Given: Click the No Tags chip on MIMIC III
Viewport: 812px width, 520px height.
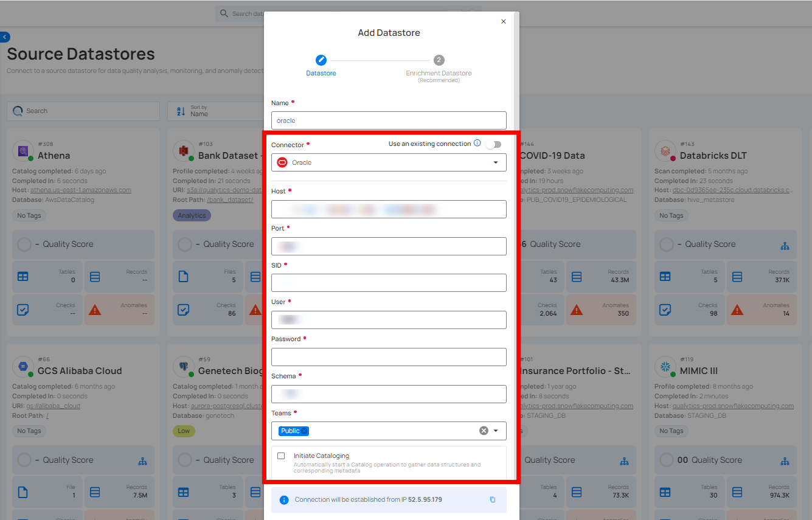Looking at the screenshot, I should [x=671, y=431].
